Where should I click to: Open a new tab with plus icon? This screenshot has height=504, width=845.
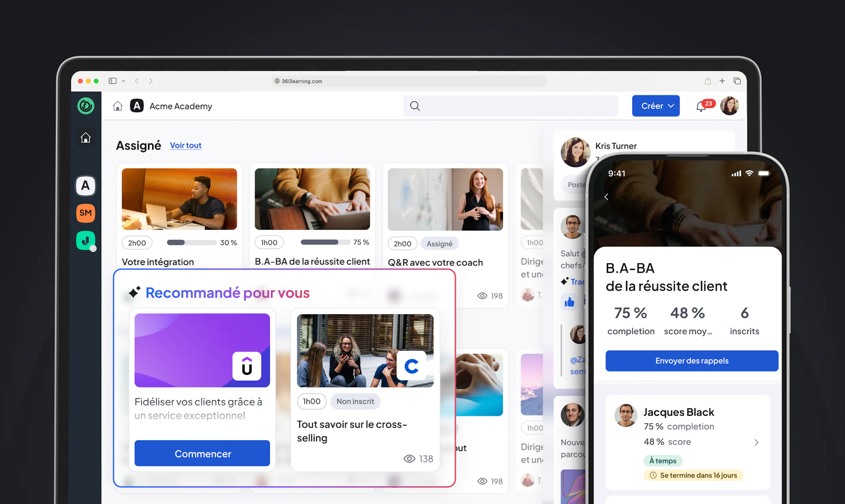[x=722, y=81]
